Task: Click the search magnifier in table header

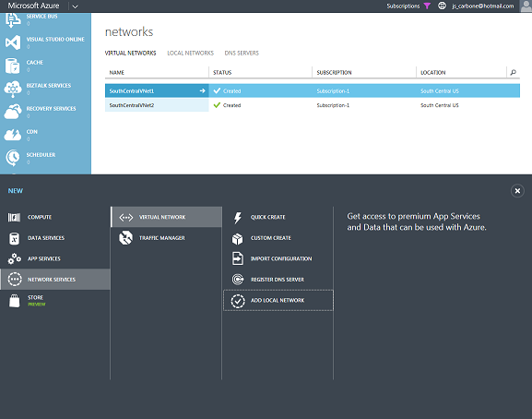Action: [513, 72]
